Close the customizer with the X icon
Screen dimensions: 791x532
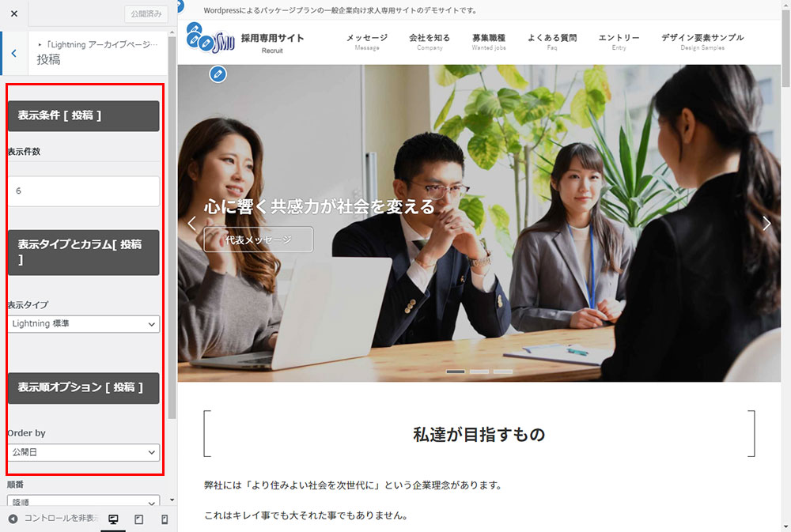[x=14, y=14]
